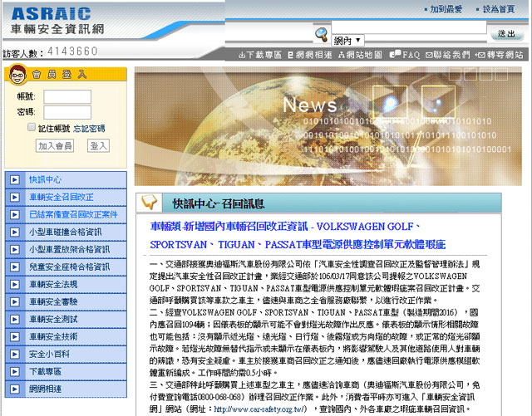
Task: Open sidebar menu 車輛安全審驗
Action: tap(53, 301)
